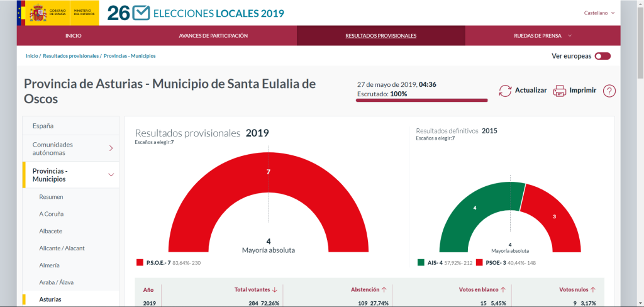Open the help question mark icon
Image resolution: width=644 pixels, height=307 pixels.
point(609,91)
